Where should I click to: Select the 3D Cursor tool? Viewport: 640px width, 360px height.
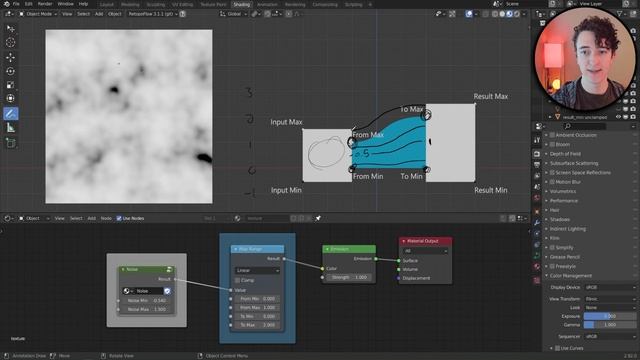(x=11, y=42)
